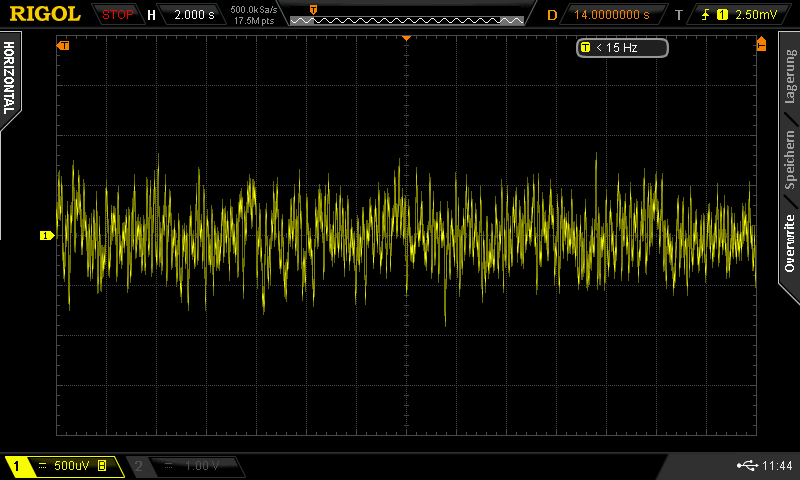Click the trigger source channel 1 badge
This screenshot has width=800, height=480.
[x=722, y=15]
